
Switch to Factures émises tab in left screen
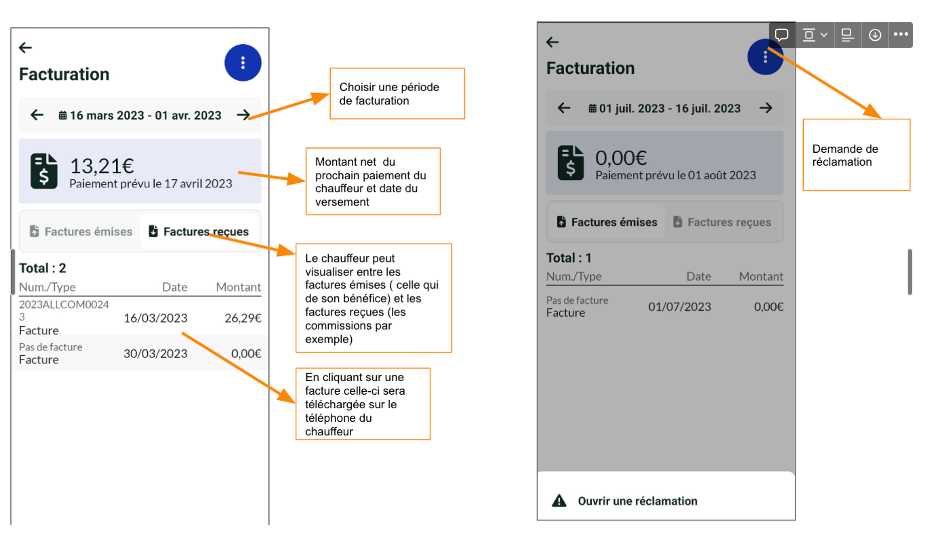tap(81, 231)
